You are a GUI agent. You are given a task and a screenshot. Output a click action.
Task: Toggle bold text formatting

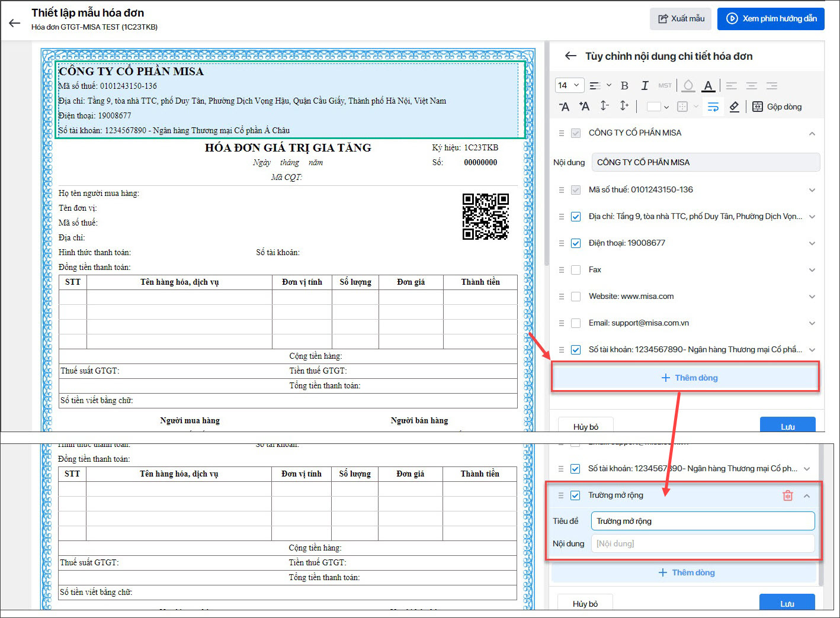click(x=624, y=86)
